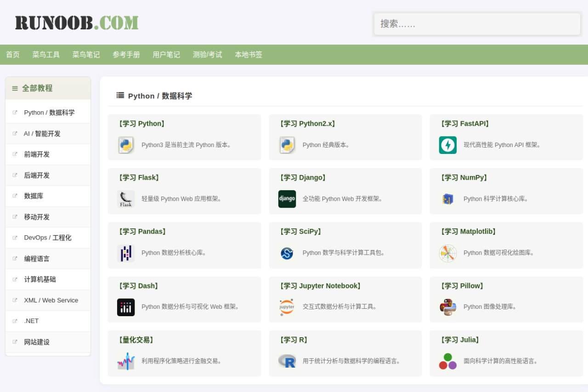Open DevOps / 工程化 sidebar category

[48, 238]
